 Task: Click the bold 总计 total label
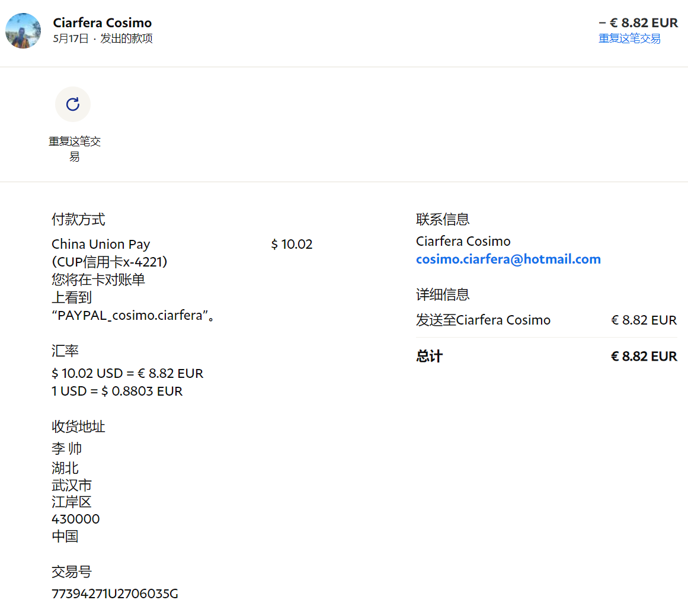coord(429,356)
